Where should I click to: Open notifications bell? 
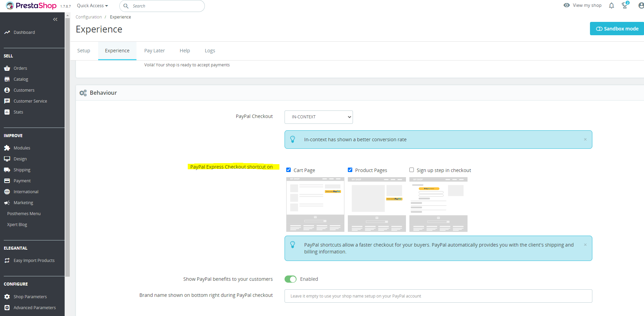click(x=612, y=5)
